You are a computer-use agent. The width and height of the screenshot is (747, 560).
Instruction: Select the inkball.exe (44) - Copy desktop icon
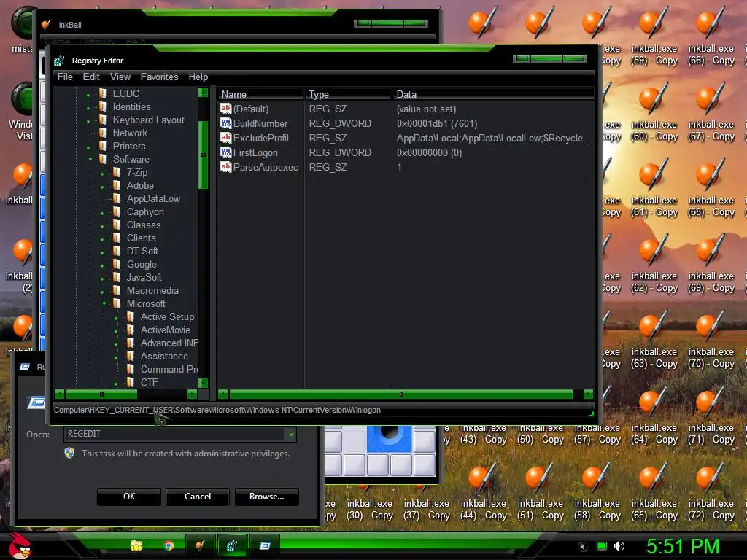(x=483, y=492)
